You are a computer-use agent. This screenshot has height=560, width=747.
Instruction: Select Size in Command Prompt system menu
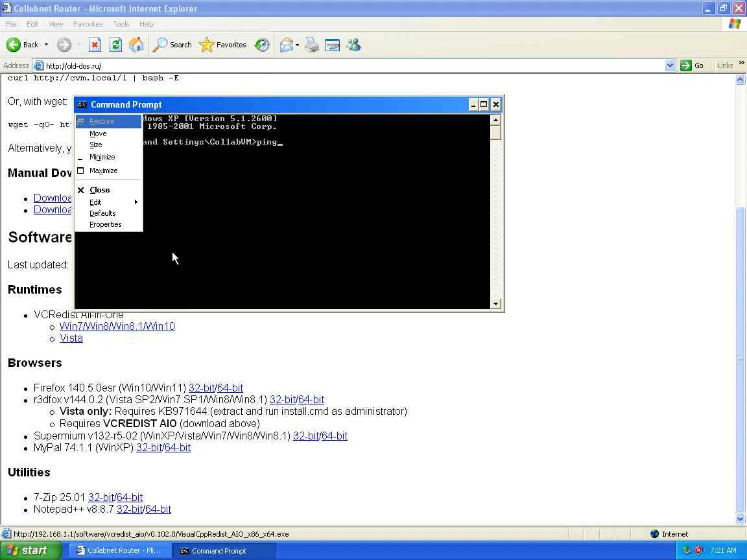(x=109, y=145)
